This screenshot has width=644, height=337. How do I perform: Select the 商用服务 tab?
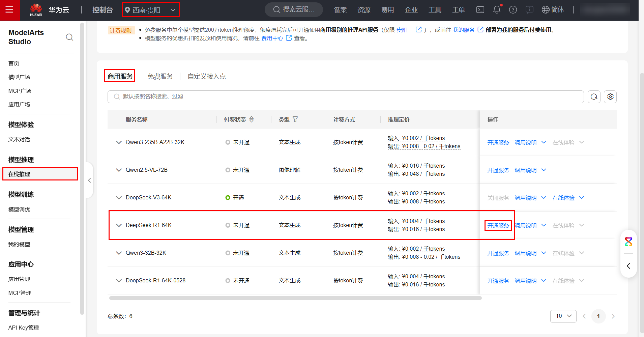[x=120, y=76]
